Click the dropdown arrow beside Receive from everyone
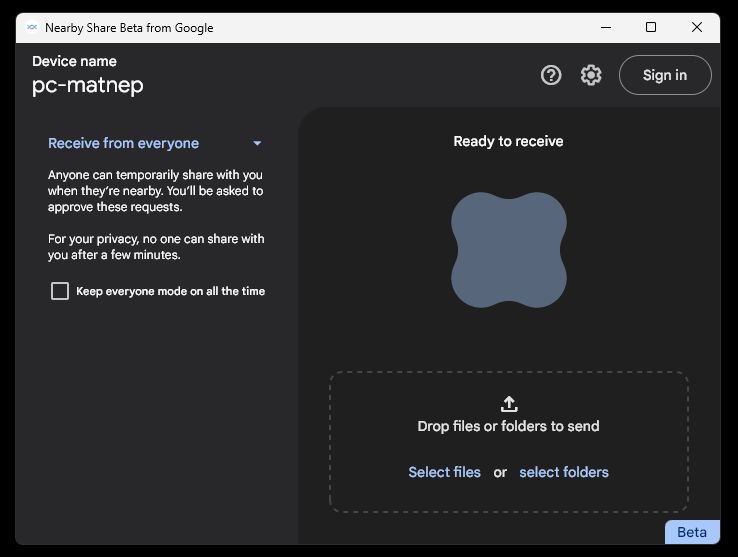The image size is (738, 557). (257, 143)
